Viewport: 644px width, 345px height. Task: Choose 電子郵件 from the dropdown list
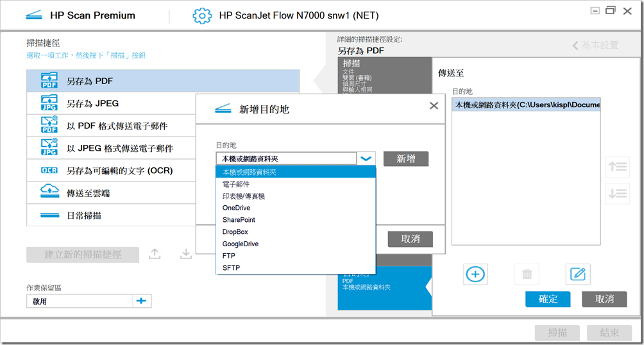point(296,184)
